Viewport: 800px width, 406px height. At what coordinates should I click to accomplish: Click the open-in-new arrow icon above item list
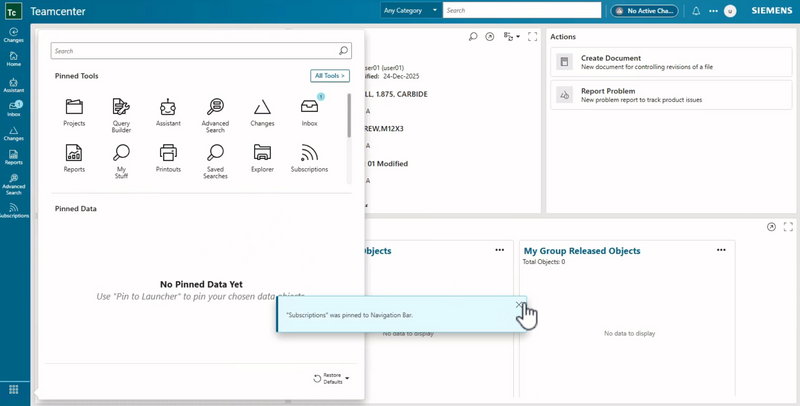click(489, 37)
